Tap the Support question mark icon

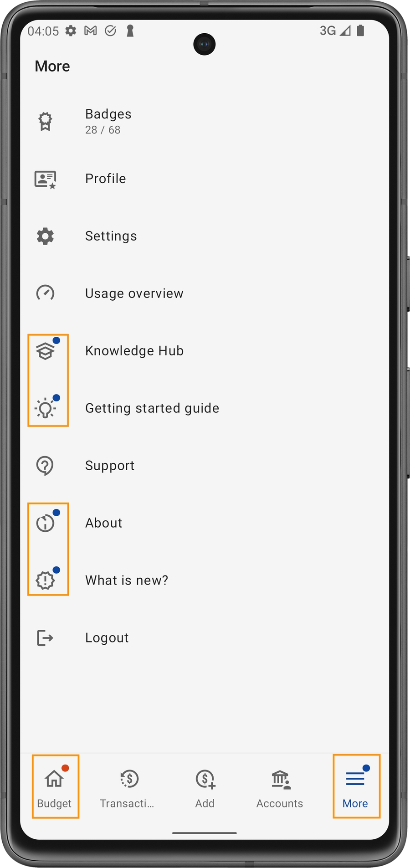click(45, 466)
